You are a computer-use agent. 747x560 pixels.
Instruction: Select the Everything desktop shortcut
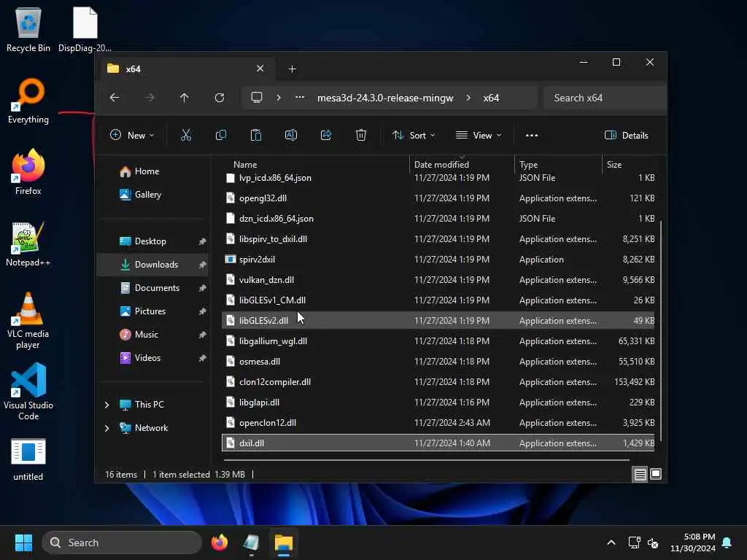(x=28, y=101)
